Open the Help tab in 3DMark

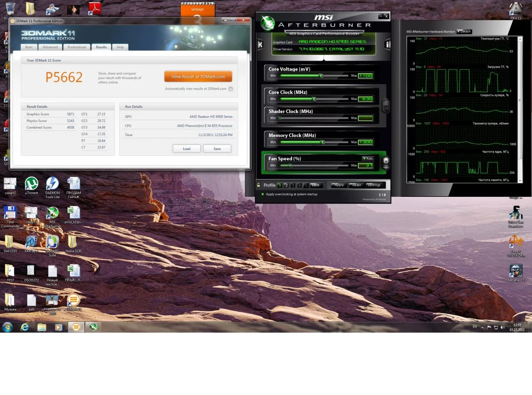(120, 47)
